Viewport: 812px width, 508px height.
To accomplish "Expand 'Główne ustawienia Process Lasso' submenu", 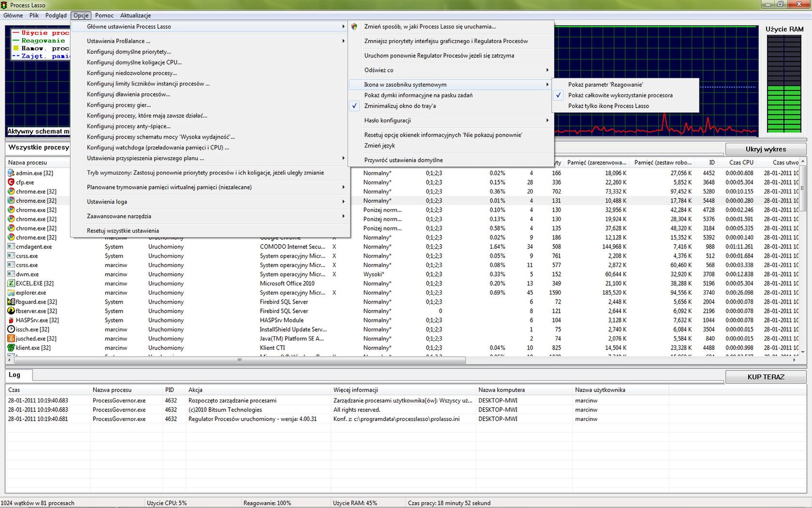I will pos(210,27).
